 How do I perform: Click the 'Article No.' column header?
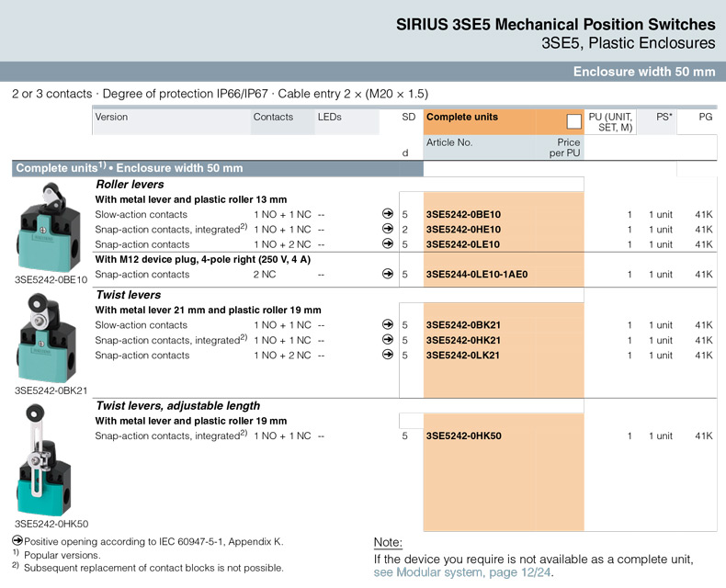click(449, 143)
